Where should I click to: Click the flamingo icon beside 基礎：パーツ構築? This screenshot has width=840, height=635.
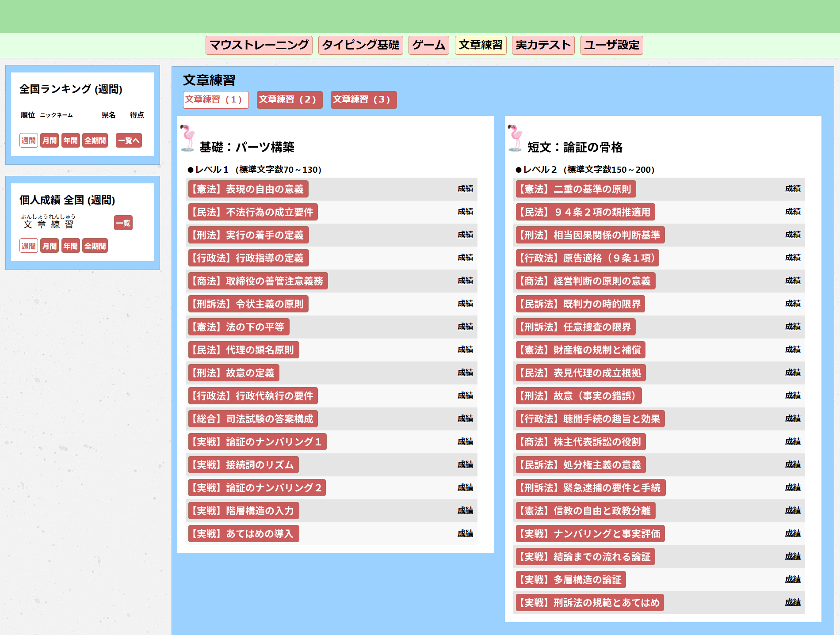point(188,138)
